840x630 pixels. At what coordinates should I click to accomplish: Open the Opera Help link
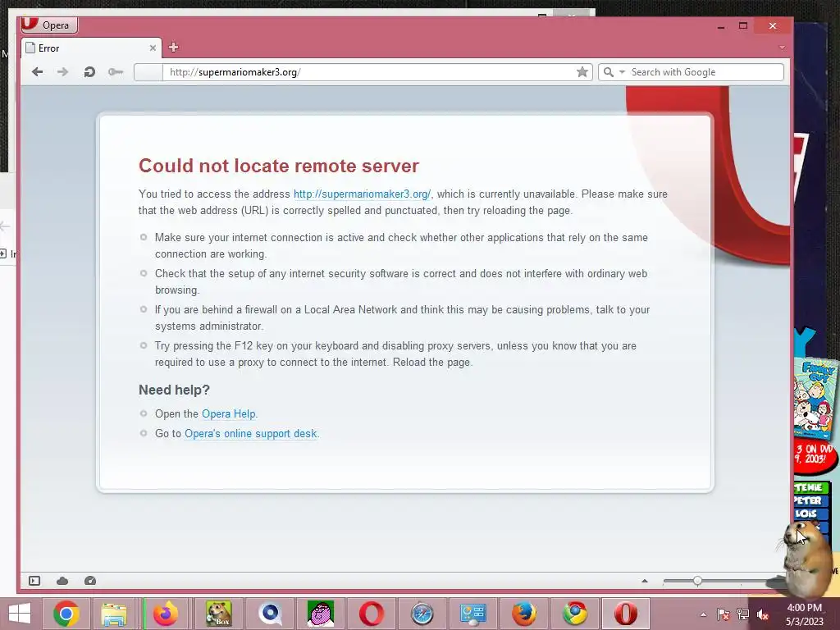coord(229,413)
